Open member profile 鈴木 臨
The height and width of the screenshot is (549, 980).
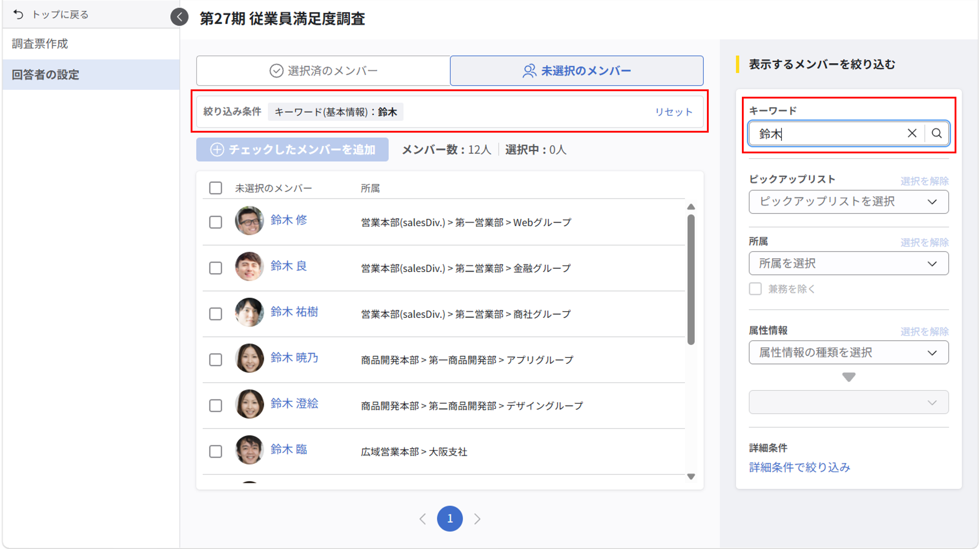289,449
